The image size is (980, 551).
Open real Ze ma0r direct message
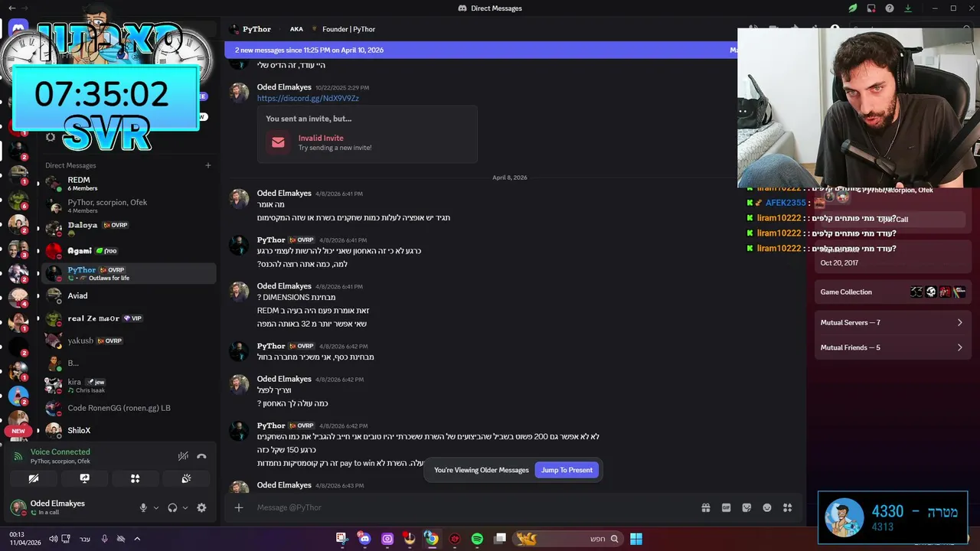[x=129, y=318]
